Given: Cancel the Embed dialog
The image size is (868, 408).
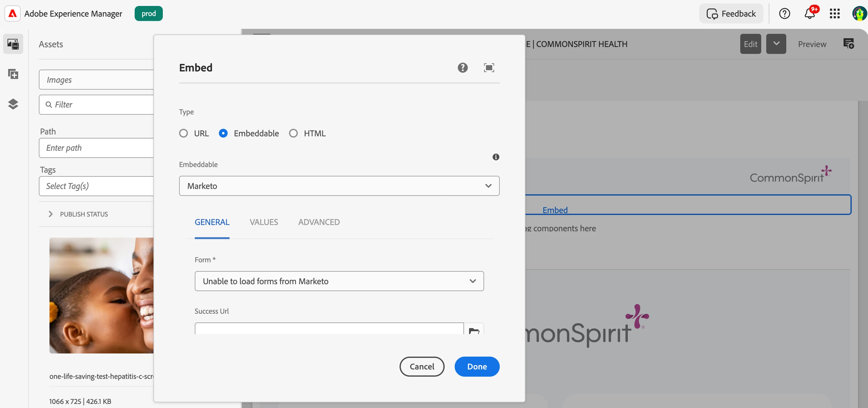Looking at the screenshot, I should [x=421, y=367].
